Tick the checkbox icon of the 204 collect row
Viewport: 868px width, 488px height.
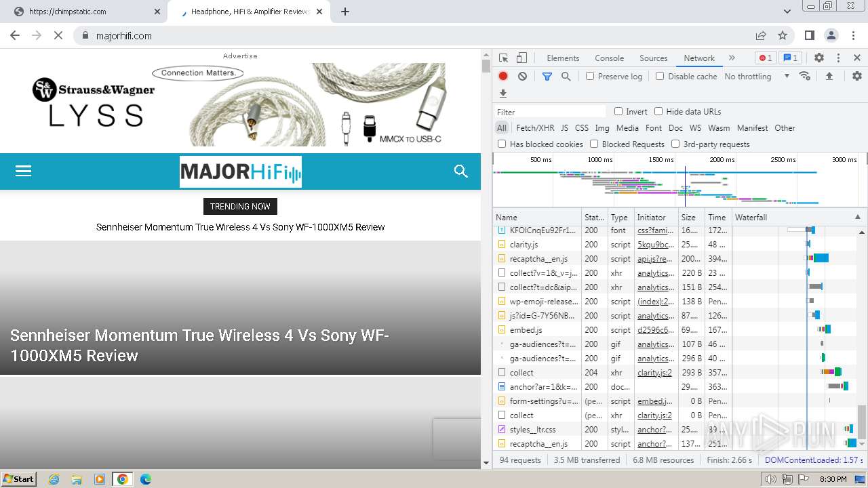(502, 373)
